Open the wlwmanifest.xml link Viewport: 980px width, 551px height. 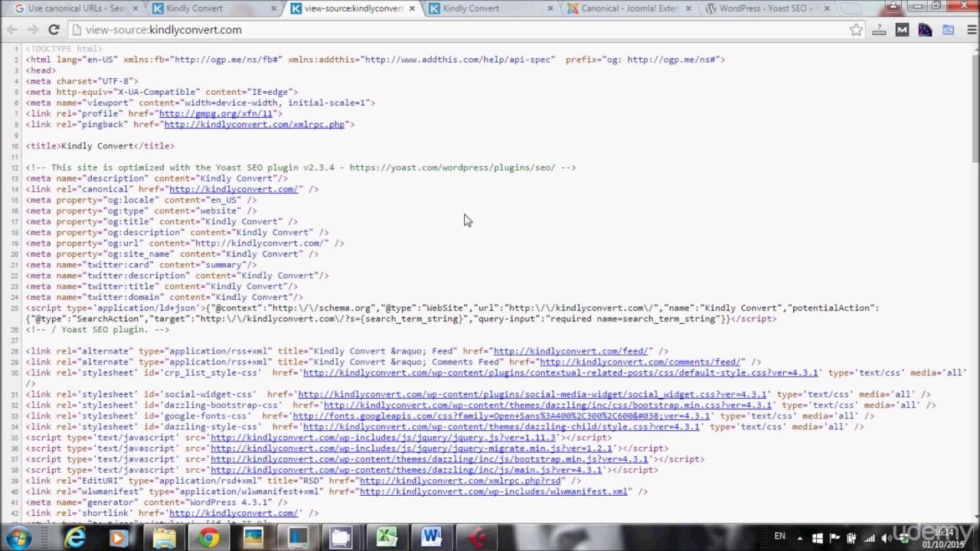click(x=494, y=491)
